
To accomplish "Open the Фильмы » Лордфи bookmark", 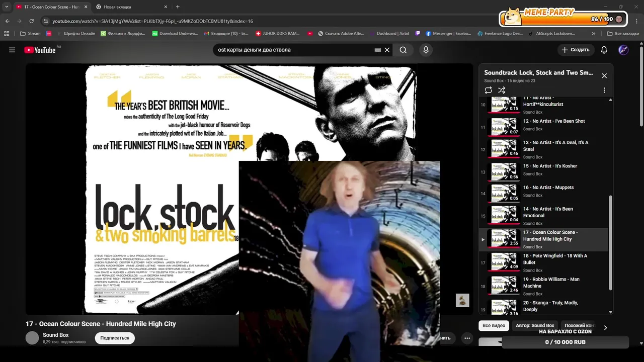I will [x=123, y=34].
